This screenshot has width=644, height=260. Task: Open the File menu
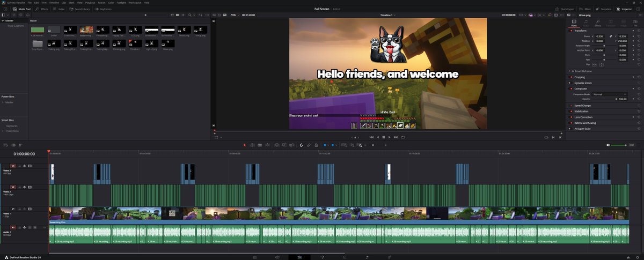click(30, 3)
